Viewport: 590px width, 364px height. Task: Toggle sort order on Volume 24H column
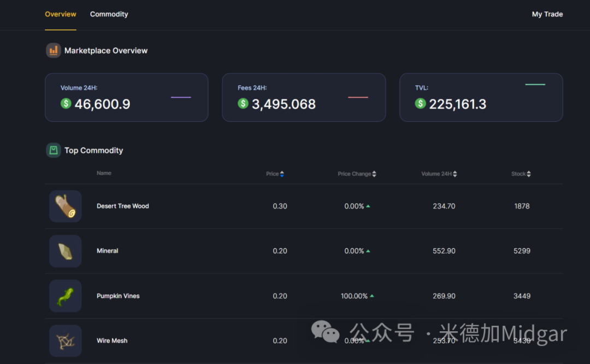454,174
